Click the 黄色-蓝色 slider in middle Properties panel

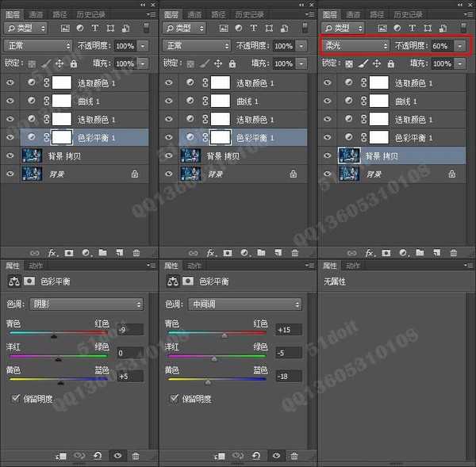[x=214, y=379]
